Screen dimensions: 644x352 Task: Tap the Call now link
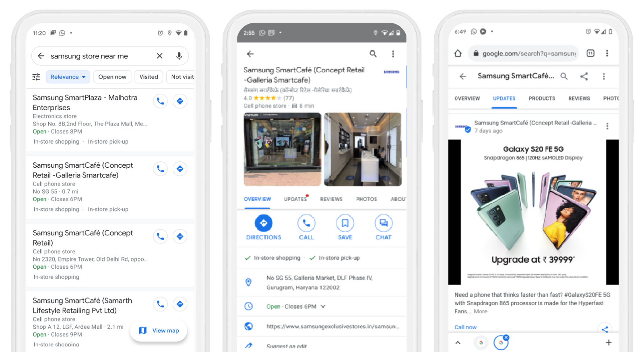pyautogui.click(x=465, y=327)
